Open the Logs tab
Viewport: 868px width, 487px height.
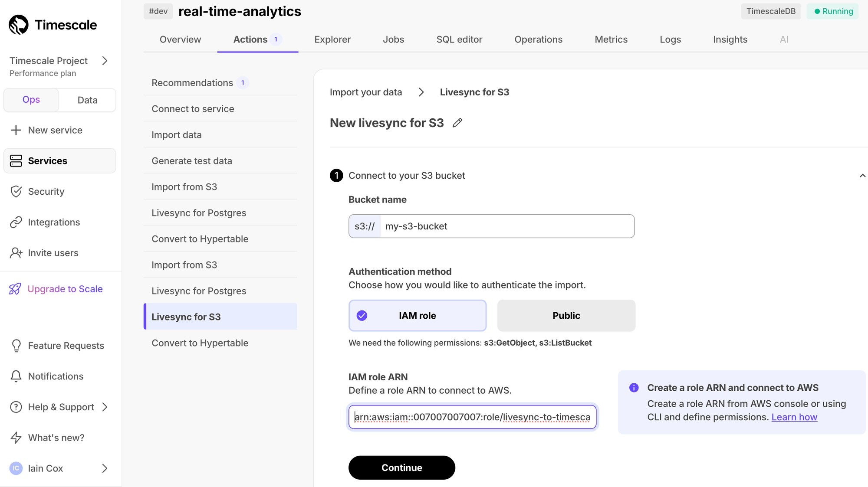[670, 39]
